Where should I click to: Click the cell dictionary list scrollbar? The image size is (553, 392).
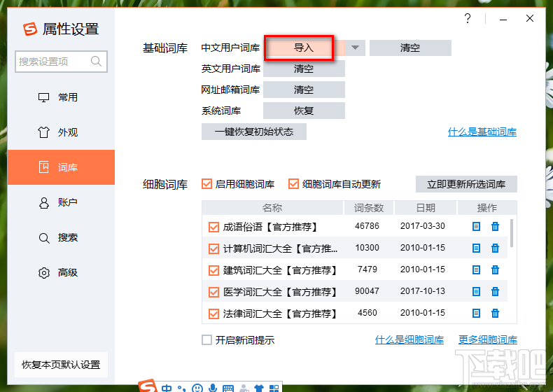512,233
